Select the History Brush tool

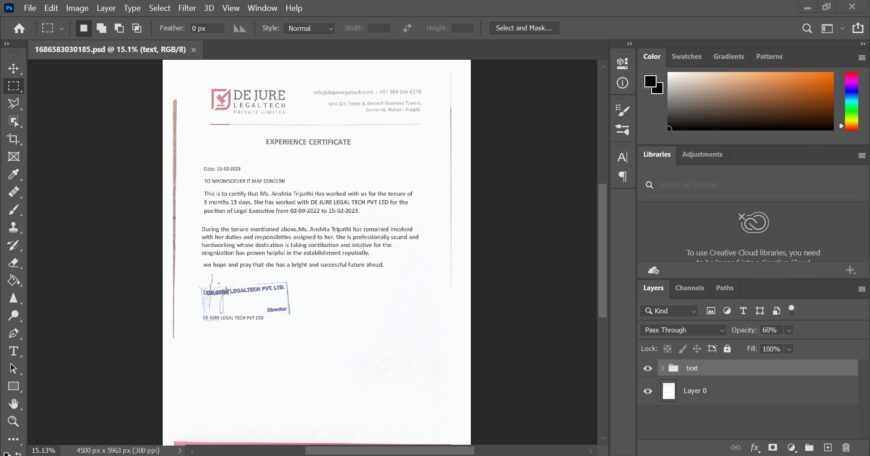click(x=13, y=245)
